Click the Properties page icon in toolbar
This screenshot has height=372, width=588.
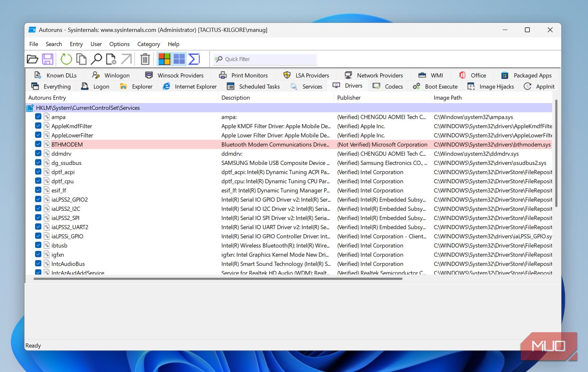[x=111, y=59]
